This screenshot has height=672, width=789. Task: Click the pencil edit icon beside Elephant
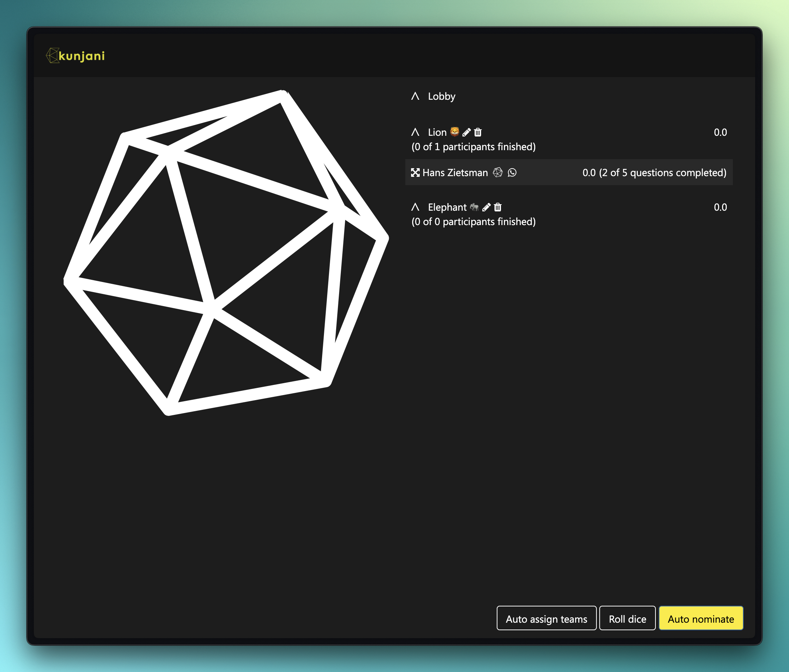[x=486, y=207]
